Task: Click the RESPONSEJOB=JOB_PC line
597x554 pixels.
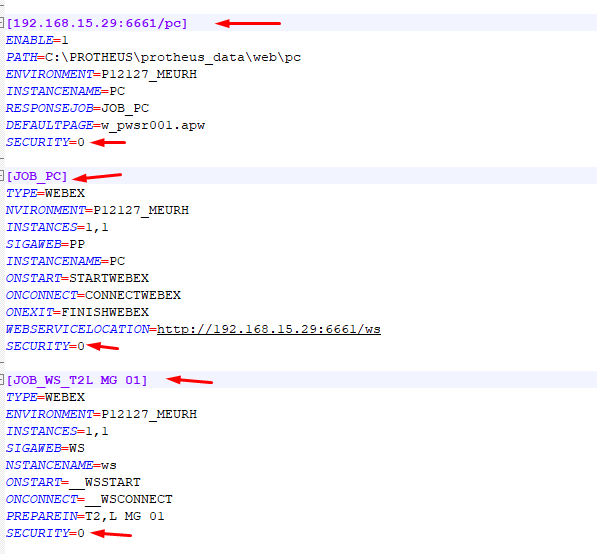Action: 77,109
